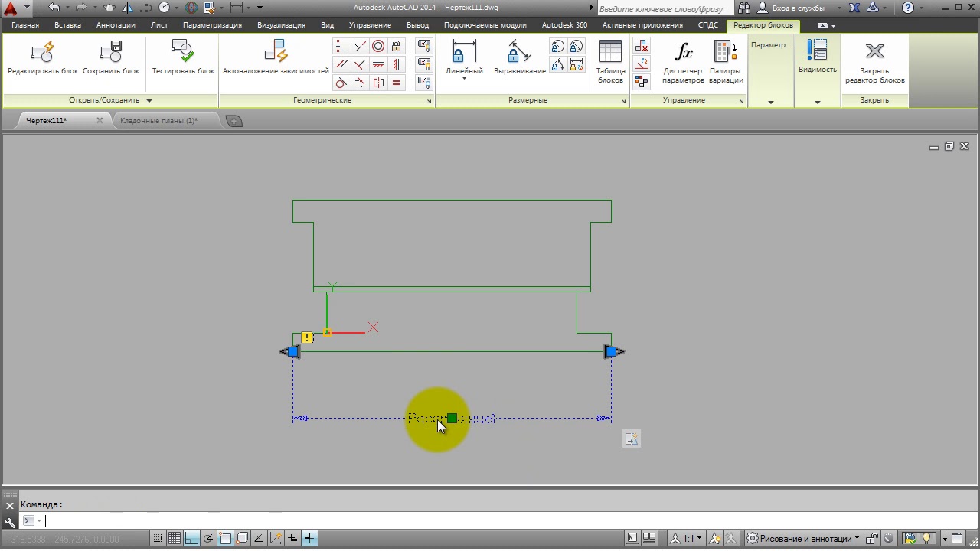Toggle the toolbar lock icon in status bar
980x551 pixels.
pos(872,539)
